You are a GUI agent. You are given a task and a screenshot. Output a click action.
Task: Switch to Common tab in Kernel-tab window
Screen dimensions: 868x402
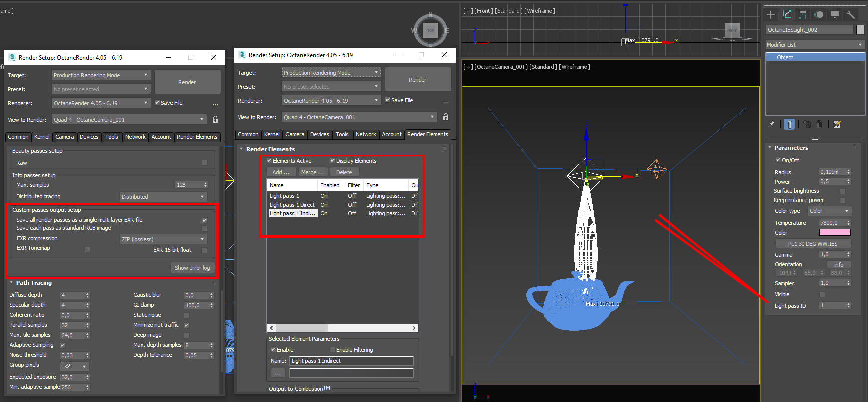18,137
